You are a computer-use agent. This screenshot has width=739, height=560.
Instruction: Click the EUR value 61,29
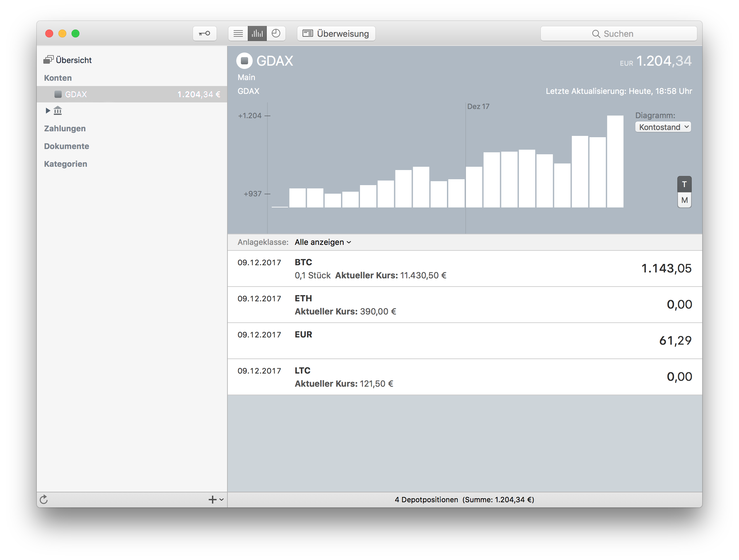pyautogui.click(x=675, y=340)
